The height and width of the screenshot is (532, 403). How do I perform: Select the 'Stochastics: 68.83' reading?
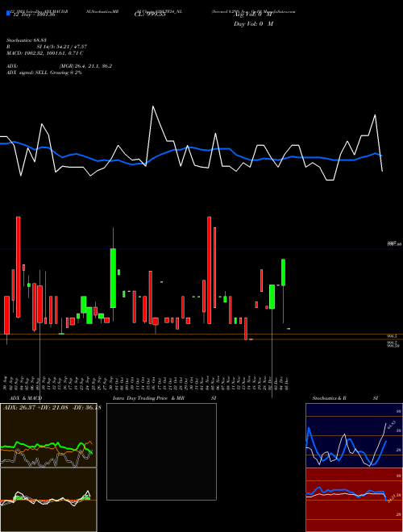[x=27, y=40]
